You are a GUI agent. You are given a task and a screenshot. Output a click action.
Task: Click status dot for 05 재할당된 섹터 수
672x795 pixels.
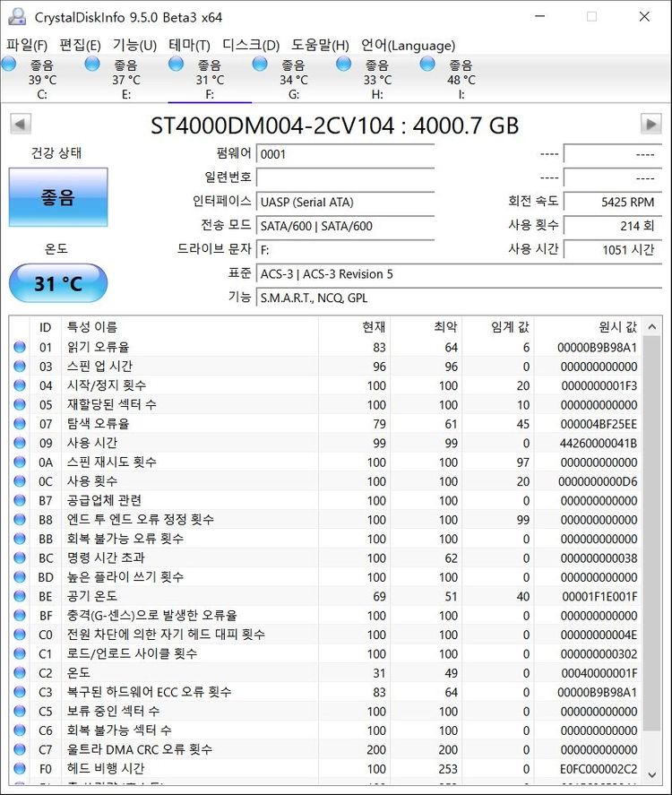point(20,404)
